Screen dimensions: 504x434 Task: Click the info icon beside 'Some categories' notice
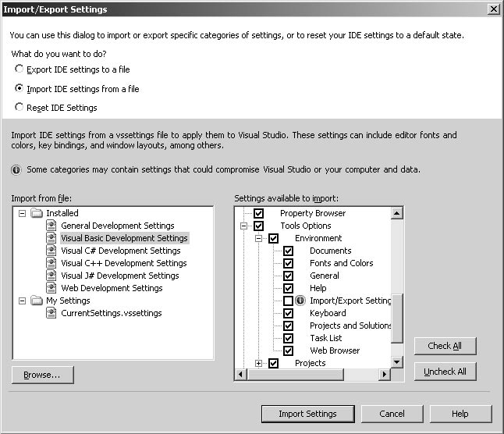[16, 169]
